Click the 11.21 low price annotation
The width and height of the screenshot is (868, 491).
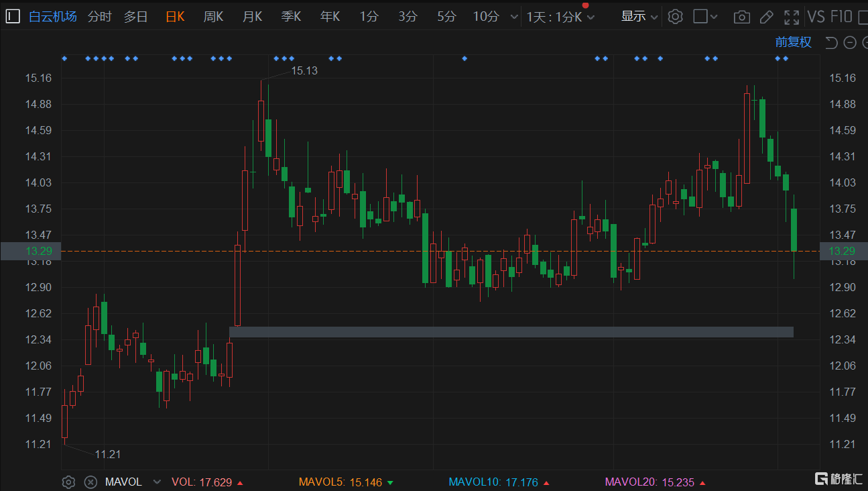[107, 454]
